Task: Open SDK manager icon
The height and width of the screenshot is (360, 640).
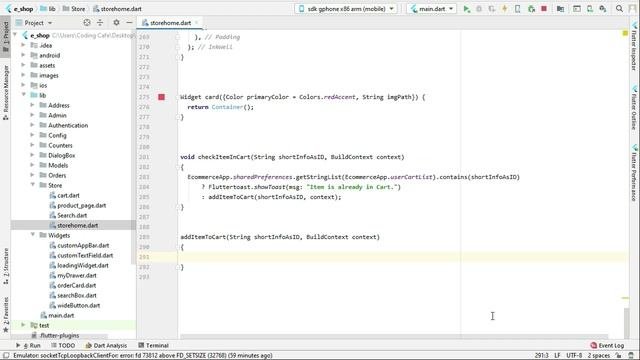Action: pyautogui.click(x=603, y=9)
